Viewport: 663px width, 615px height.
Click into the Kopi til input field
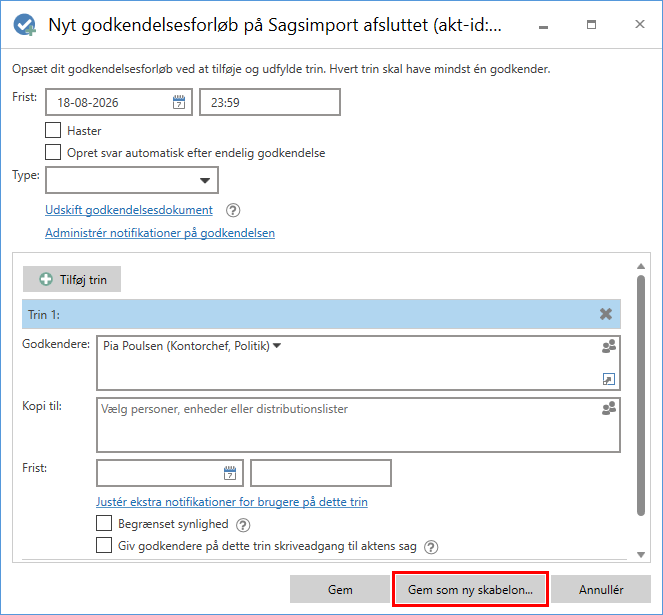coord(358,425)
